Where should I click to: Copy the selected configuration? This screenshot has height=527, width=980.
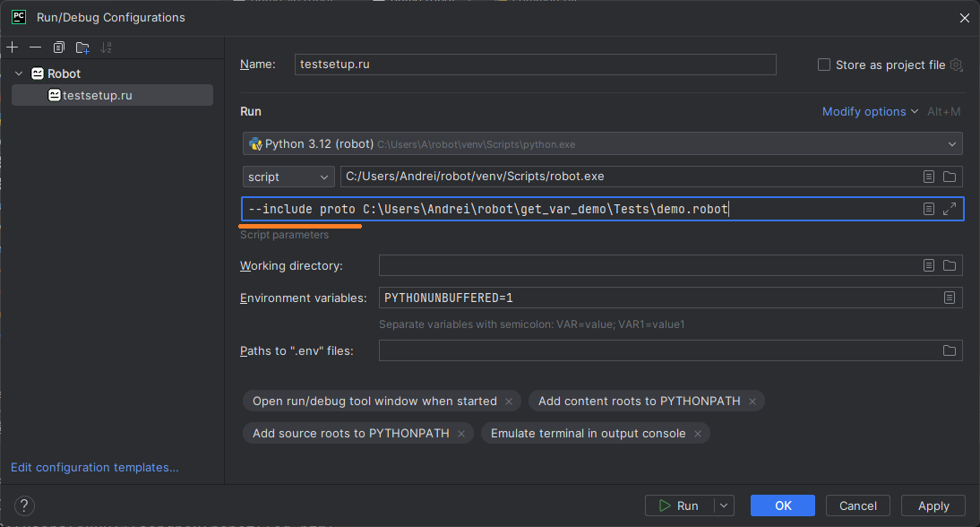tap(59, 48)
